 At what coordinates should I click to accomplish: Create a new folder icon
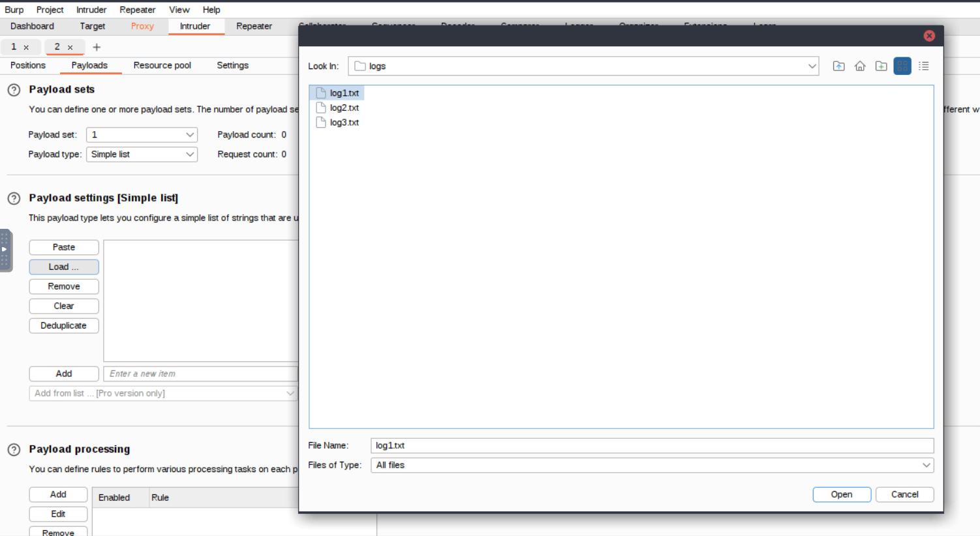(x=881, y=66)
